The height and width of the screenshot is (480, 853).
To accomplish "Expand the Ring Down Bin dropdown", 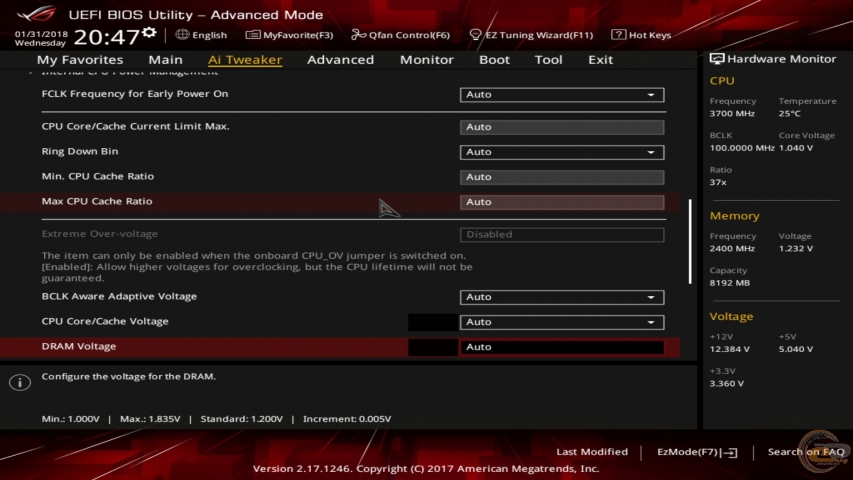I will coord(562,152).
